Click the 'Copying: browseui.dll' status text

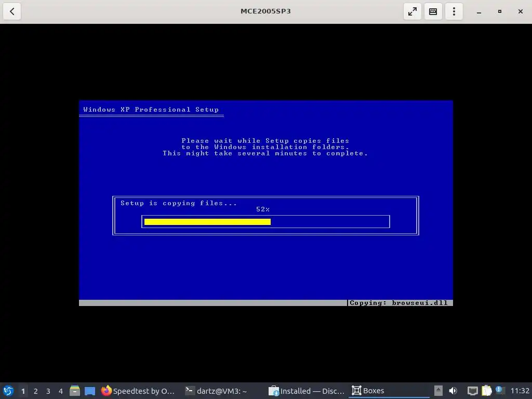click(x=398, y=303)
